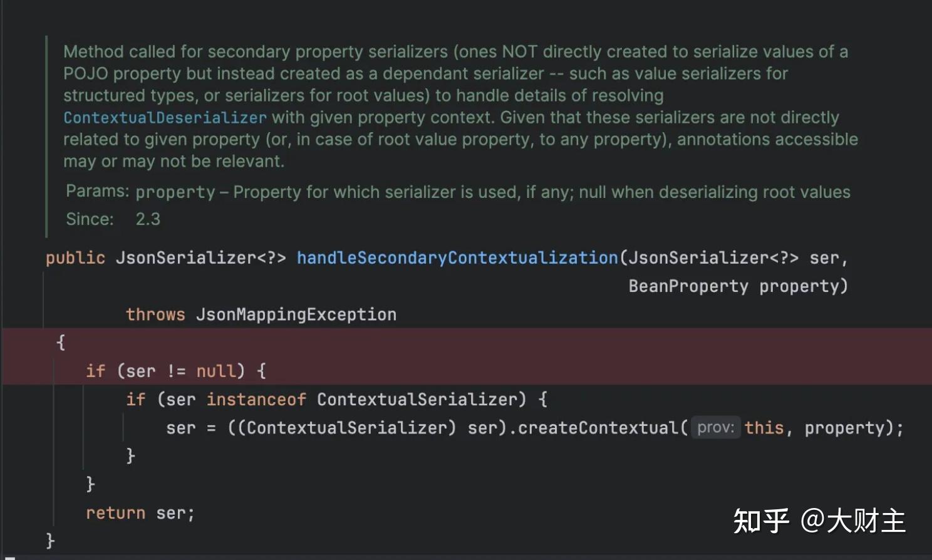Click the JsonMappingException type in throws clause

(x=296, y=314)
